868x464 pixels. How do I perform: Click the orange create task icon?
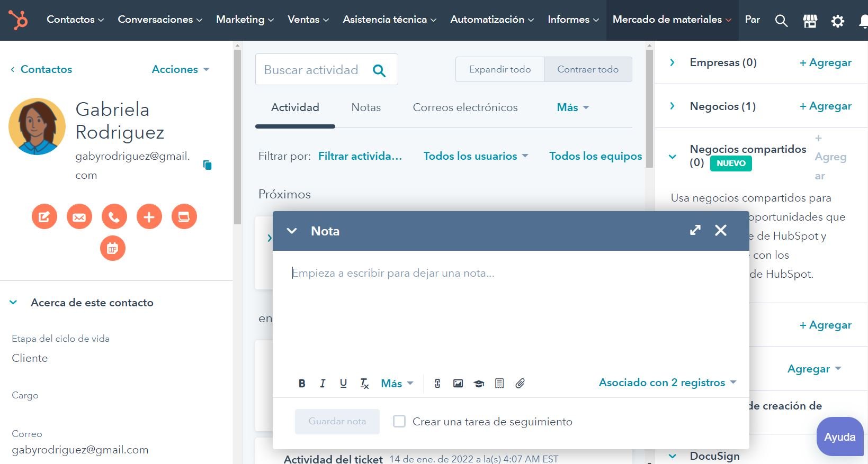pos(184,216)
